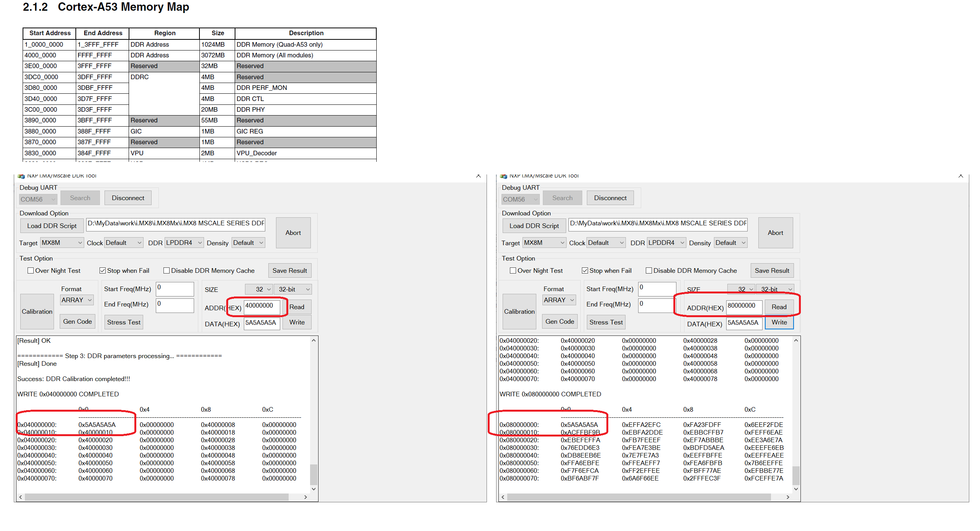Screen dimensions: 980x531
Task: Expand the DDR LPDDR4 dropdown in right window
Action: pos(666,243)
